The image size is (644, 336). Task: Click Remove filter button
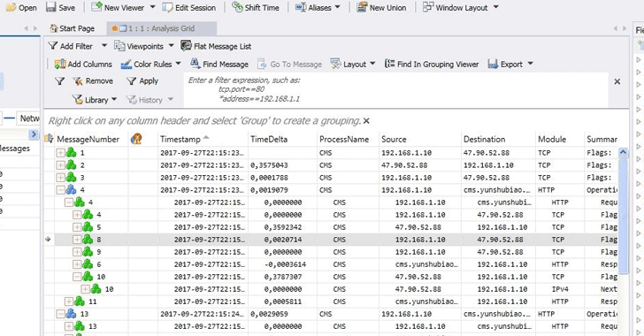pyautogui.click(x=93, y=81)
